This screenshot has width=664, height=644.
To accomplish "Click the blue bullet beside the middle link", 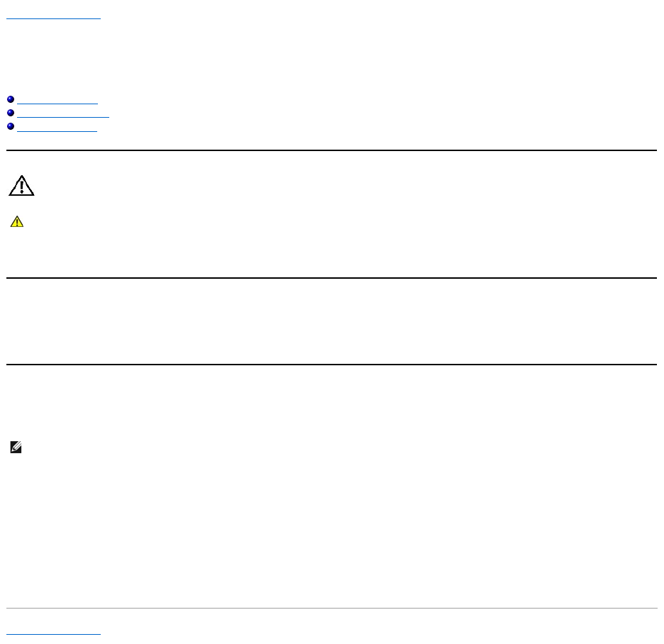I will (11, 113).
